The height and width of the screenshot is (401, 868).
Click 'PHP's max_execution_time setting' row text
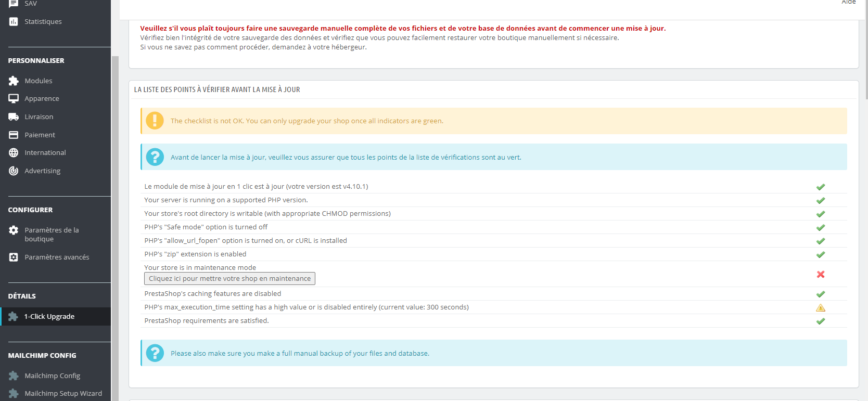click(307, 307)
